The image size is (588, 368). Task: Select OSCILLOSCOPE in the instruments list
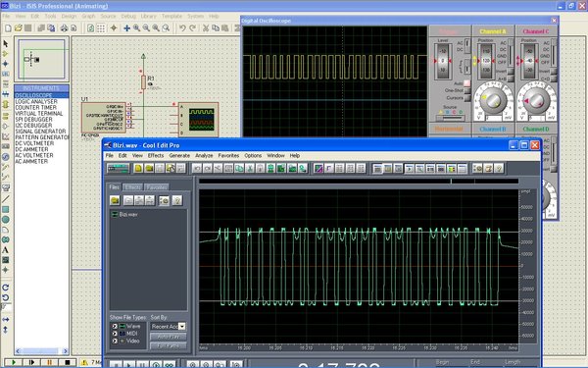pyautogui.click(x=41, y=95)
